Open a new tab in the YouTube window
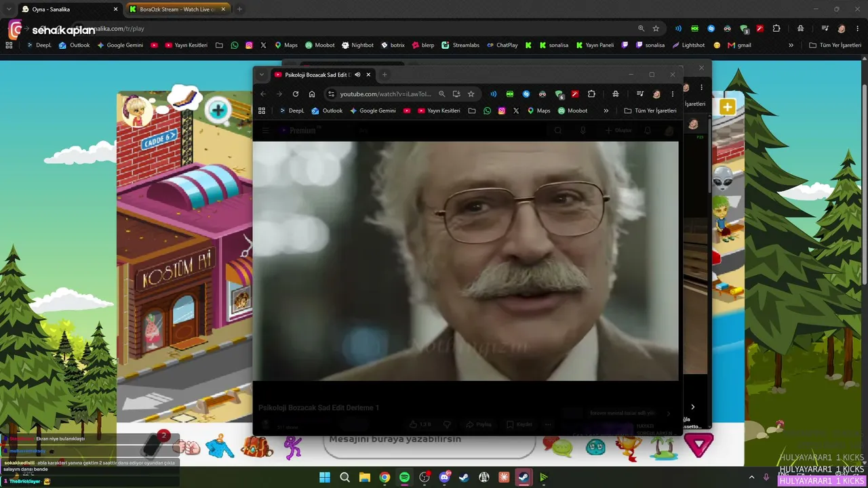 coord(384,75)
